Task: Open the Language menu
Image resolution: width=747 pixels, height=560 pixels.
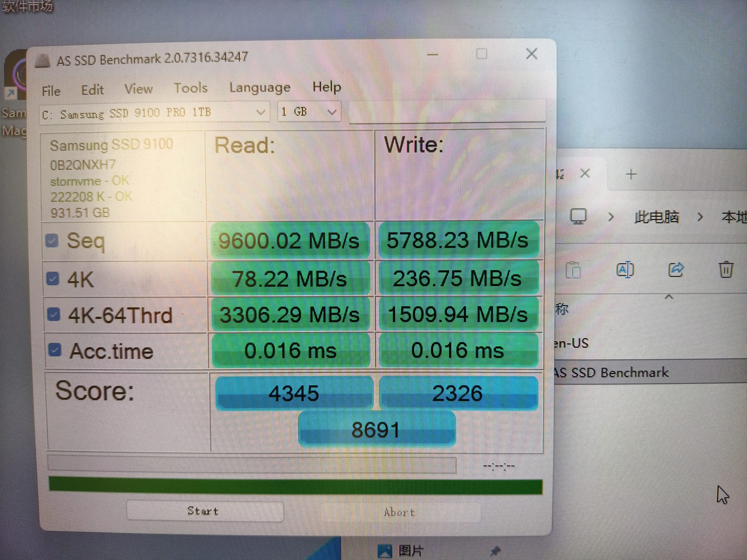Action: tap(260, 88)
